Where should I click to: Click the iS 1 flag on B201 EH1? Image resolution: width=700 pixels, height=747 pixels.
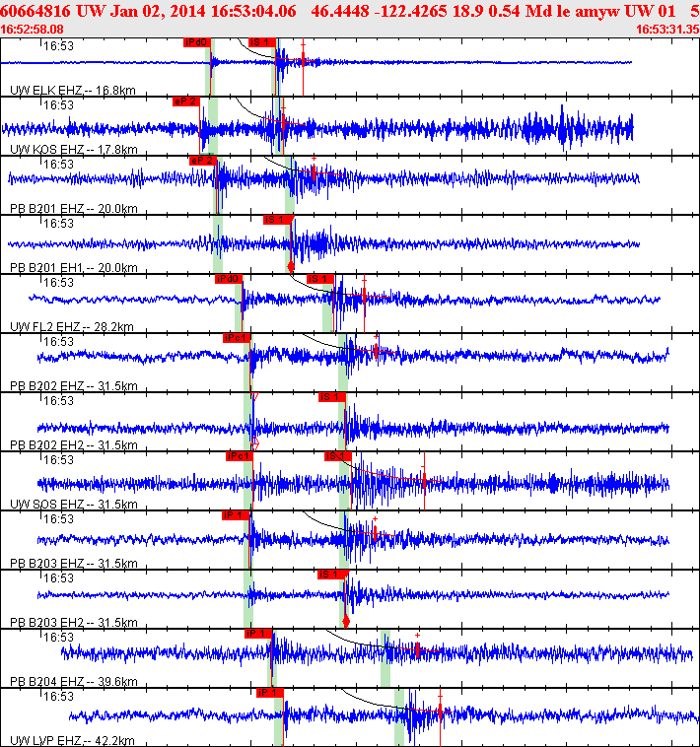[276, 220]
